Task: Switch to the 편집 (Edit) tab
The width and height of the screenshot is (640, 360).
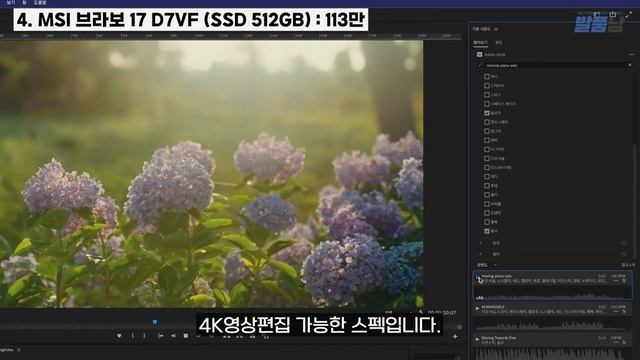Action: click(x=498, y=42)
